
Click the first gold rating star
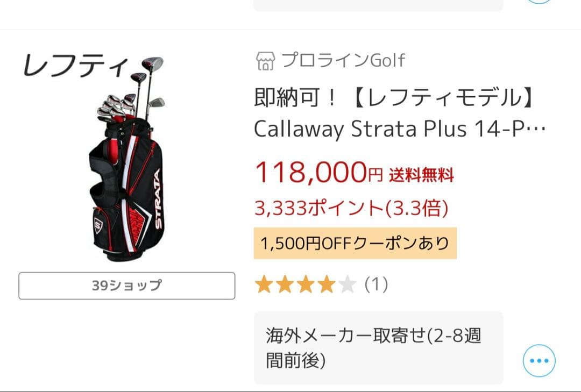pyautogui.click(x=263, y=283)
